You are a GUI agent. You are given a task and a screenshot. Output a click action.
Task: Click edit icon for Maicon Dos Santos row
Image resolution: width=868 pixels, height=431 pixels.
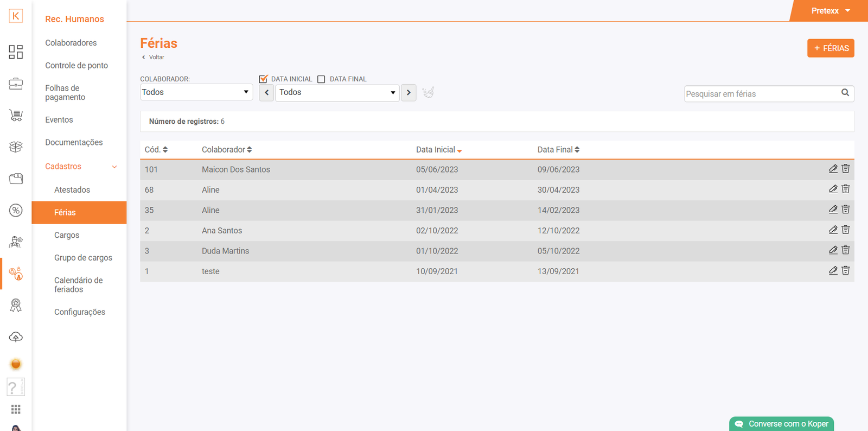[x=833, y=169]
